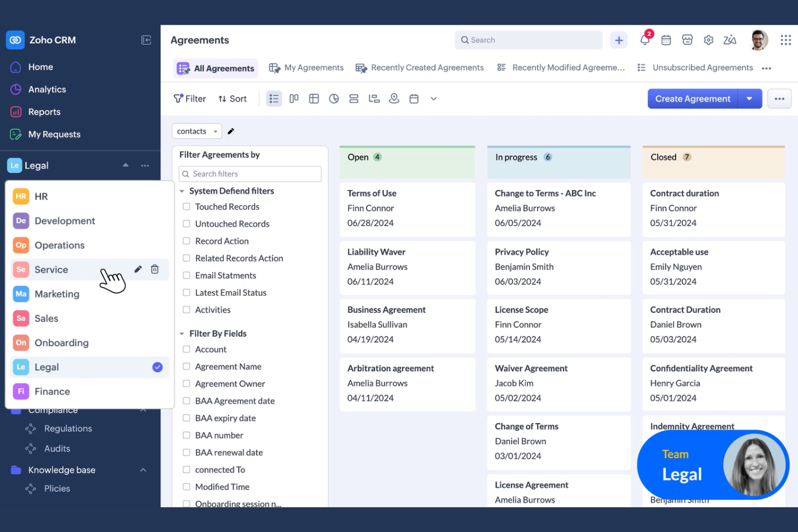This screenshot has height=532, width=798.
Task: Switch to the chart view icon
Action: pyautogui.click(x=334, y=98)
